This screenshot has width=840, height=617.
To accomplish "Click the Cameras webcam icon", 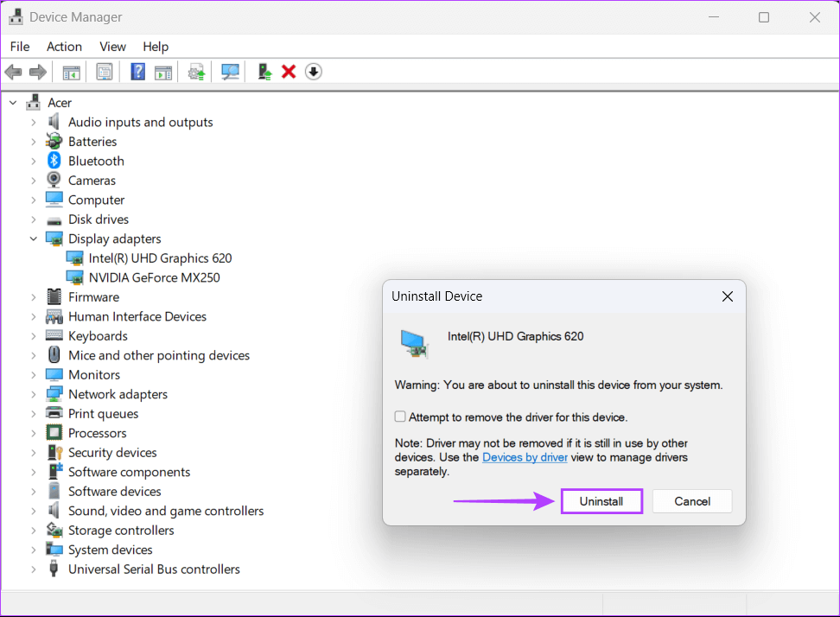I will coord(54,180).
